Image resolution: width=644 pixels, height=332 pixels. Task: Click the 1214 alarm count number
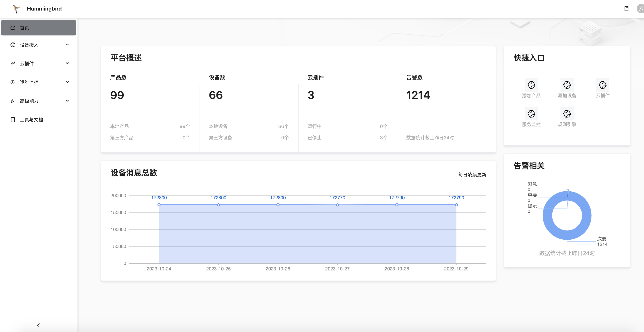418,95
